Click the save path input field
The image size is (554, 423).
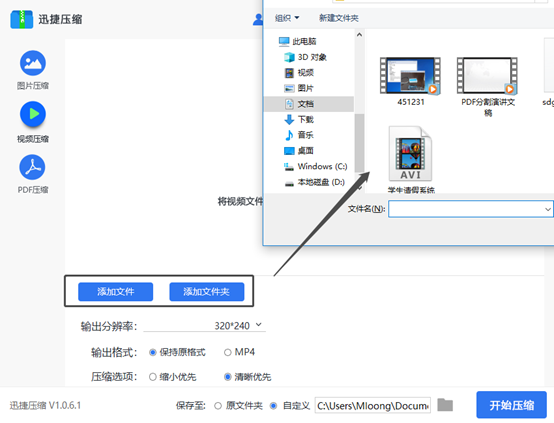click(373, 405)
